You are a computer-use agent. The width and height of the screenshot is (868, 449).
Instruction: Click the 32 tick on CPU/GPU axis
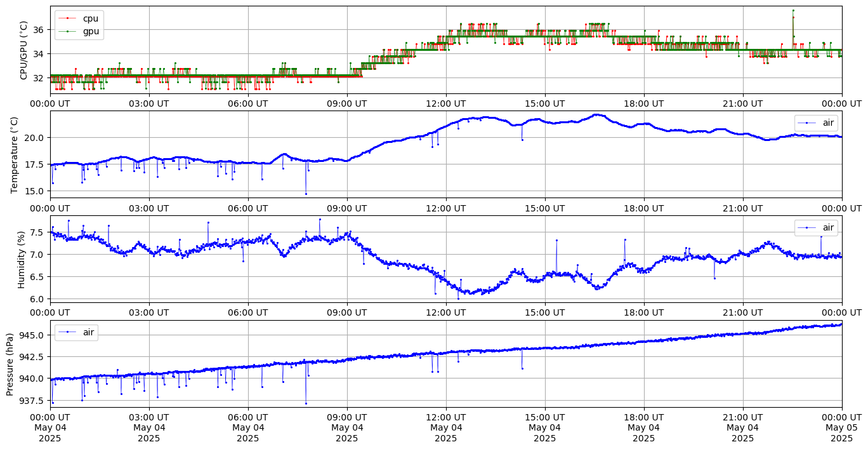pos(39,78)
